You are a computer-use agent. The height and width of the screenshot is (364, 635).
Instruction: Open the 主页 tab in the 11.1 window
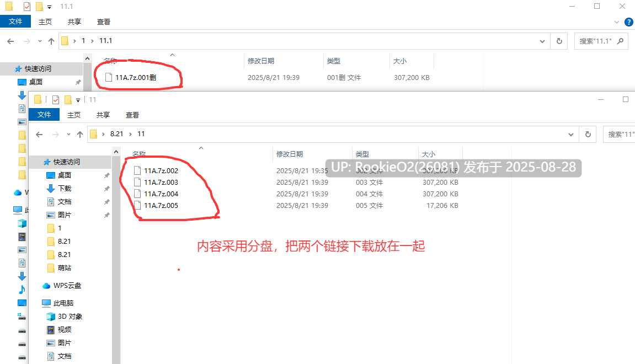click(x=45, y=22)
